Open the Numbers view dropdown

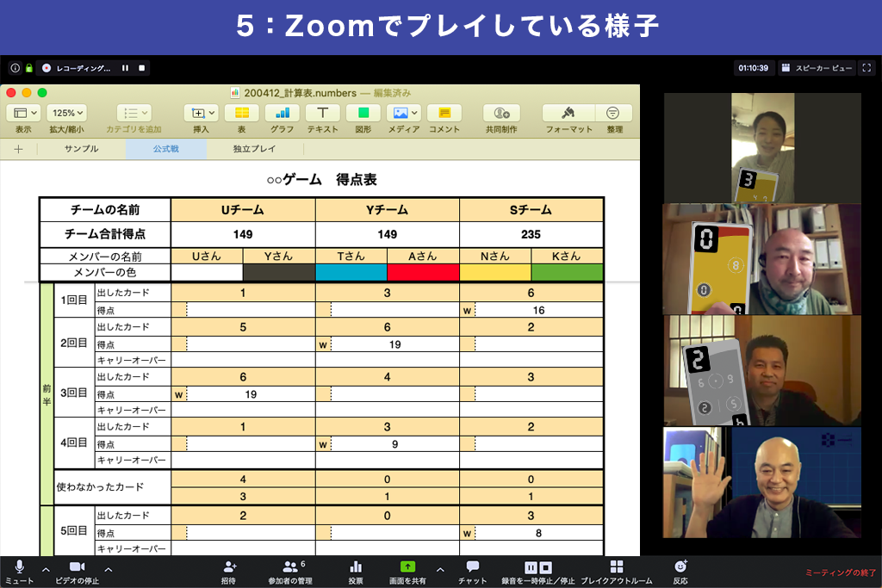coord(23,113)
